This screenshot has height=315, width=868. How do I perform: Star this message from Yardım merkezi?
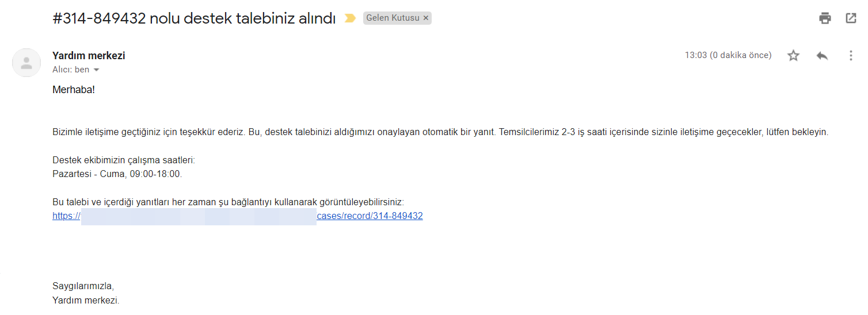click(794, 56)
